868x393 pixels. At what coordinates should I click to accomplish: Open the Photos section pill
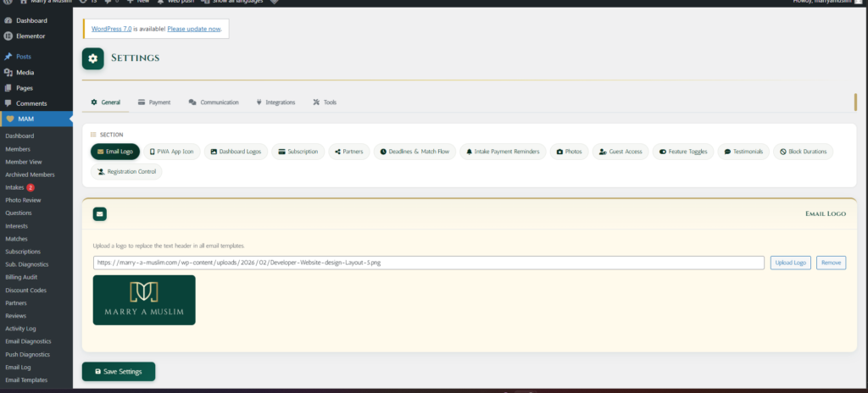pyautogui.click(x=569, y=152)
